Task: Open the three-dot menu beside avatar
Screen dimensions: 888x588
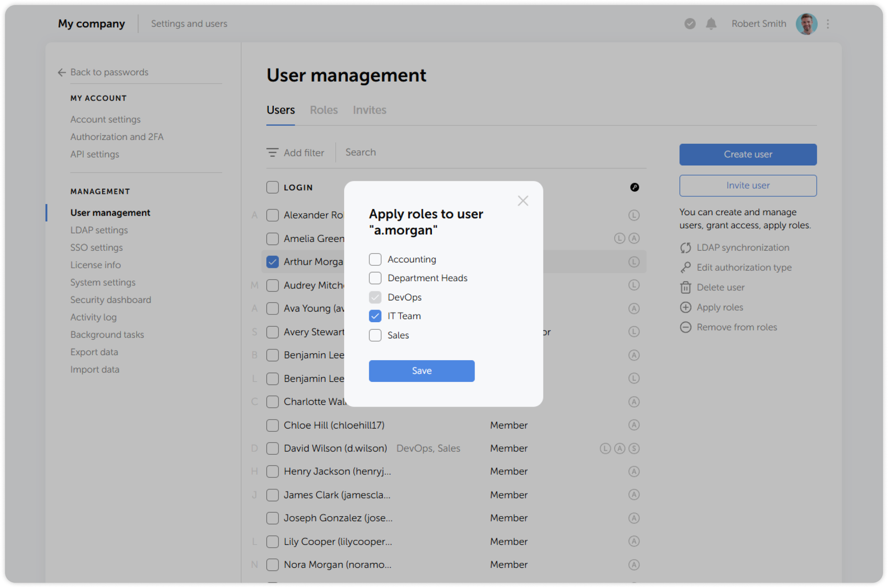Action: (x=828, y=24)
